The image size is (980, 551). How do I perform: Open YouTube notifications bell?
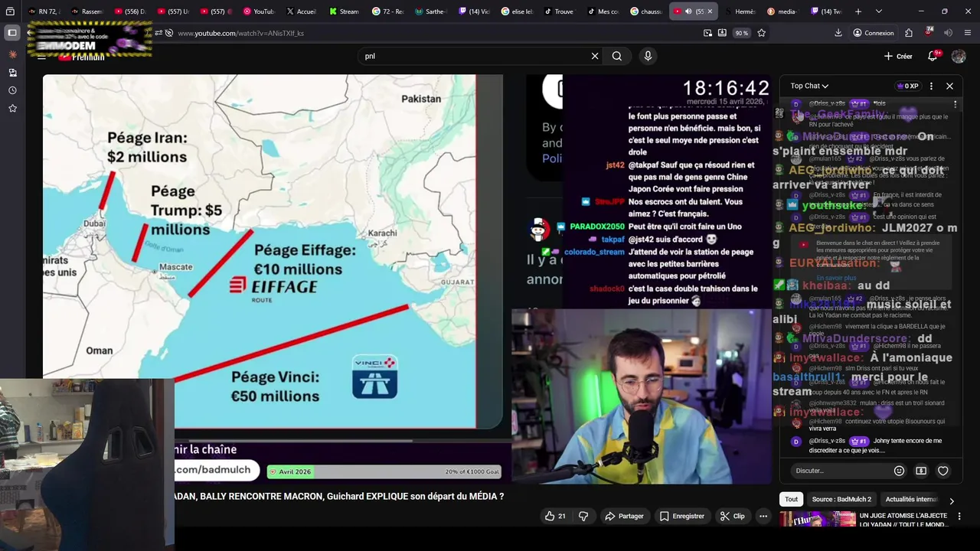[933, 56]
